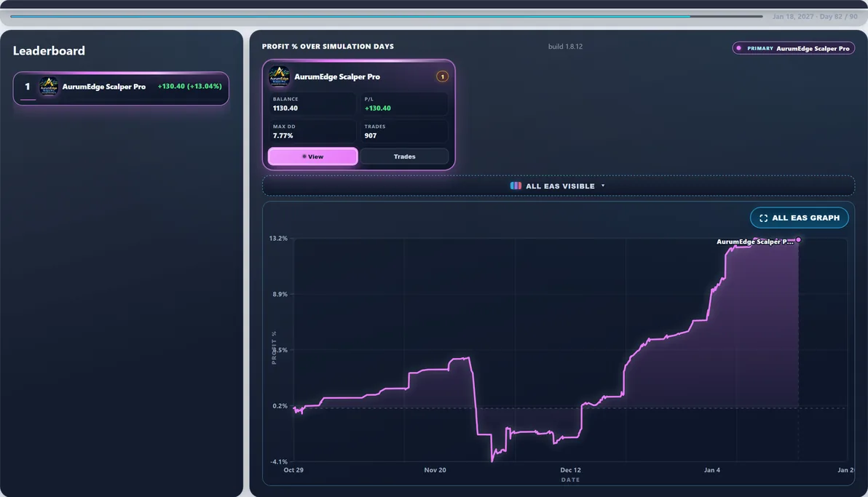Click the P/L +130.40 cell

click(x=404, y=103)
